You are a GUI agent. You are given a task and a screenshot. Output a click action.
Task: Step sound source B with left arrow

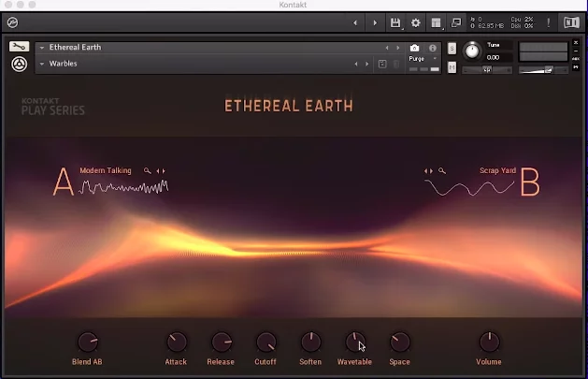(x=426, y=170)
